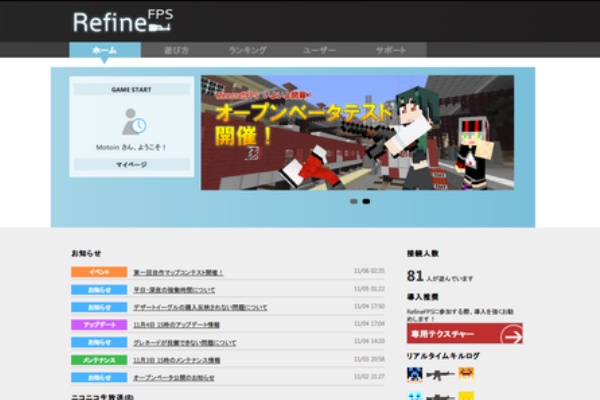Open the デザートイーグル purchase issue news link

[x=200, y=307]
